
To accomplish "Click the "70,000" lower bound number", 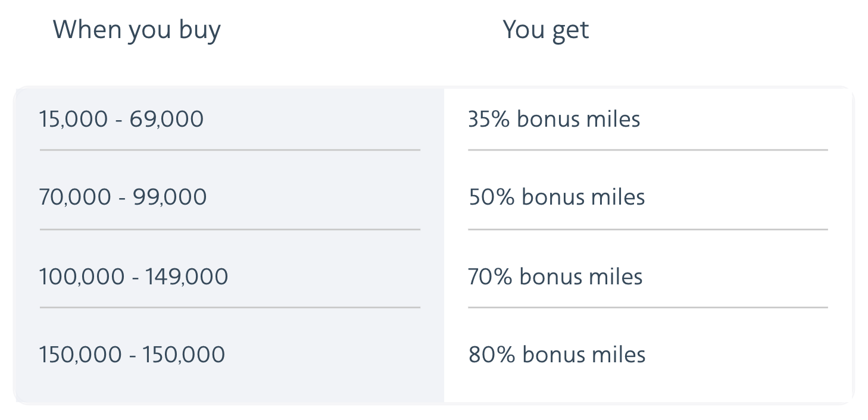I will point(75,197).
